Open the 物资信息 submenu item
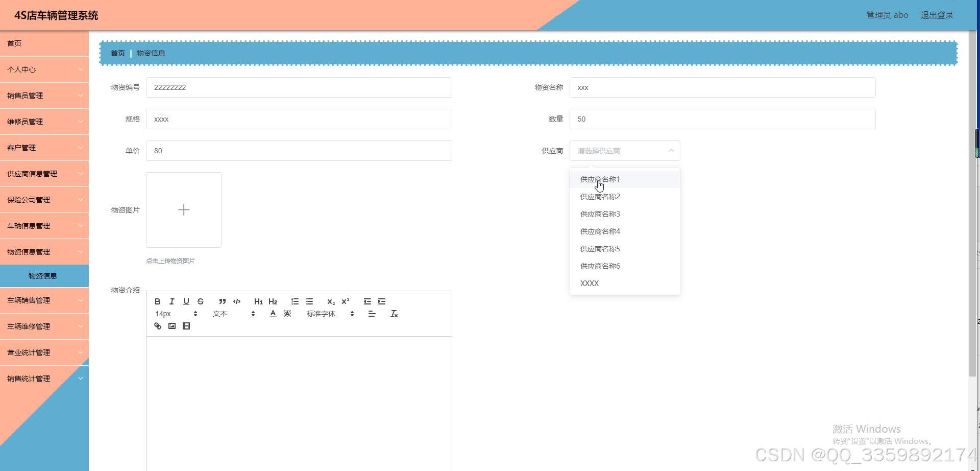This screenshot has height=471, width=980. [x=44, y=276]
